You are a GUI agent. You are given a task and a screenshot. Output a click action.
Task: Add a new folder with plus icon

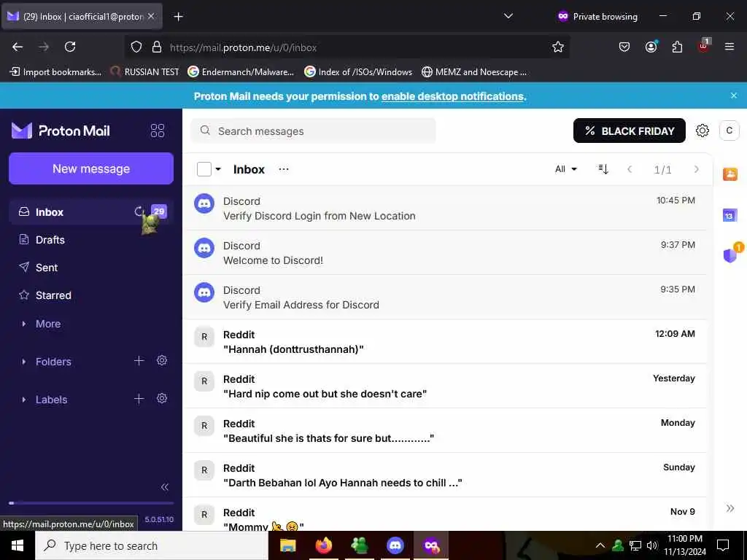click(x=139, y=361)
